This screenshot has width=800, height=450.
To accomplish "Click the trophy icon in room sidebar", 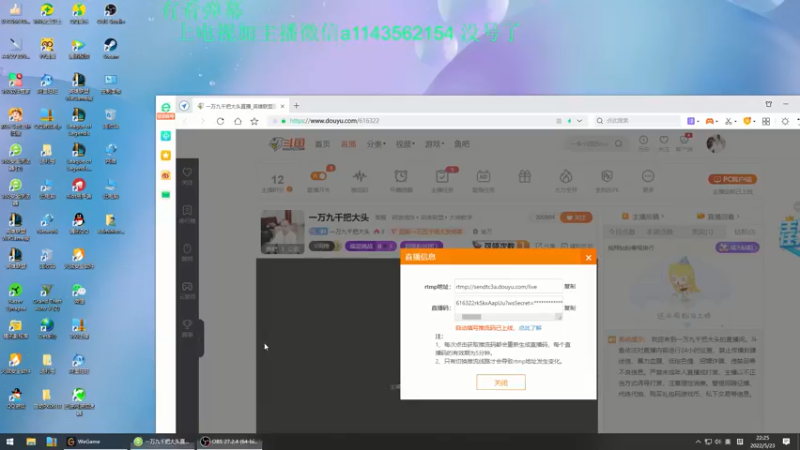I will (x=187, y=324).
